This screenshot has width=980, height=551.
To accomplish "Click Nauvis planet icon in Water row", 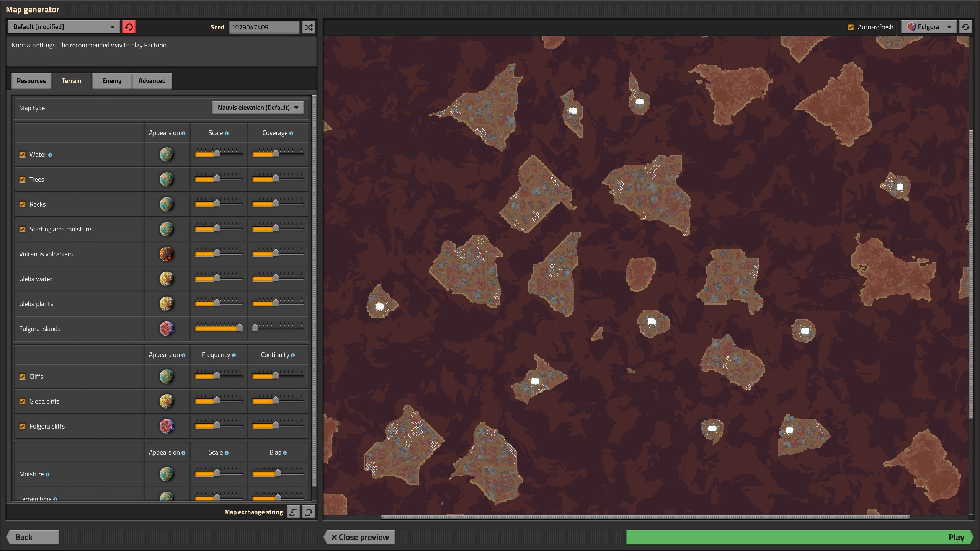I will tap(167, 155).
